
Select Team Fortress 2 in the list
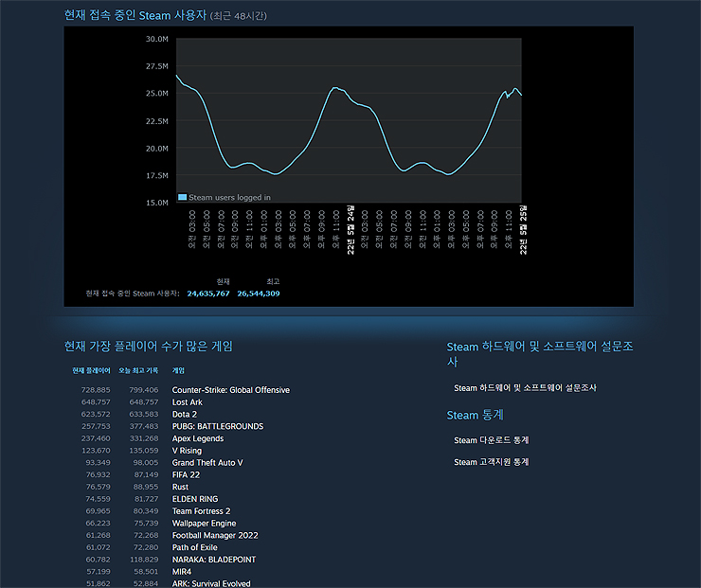201,510
